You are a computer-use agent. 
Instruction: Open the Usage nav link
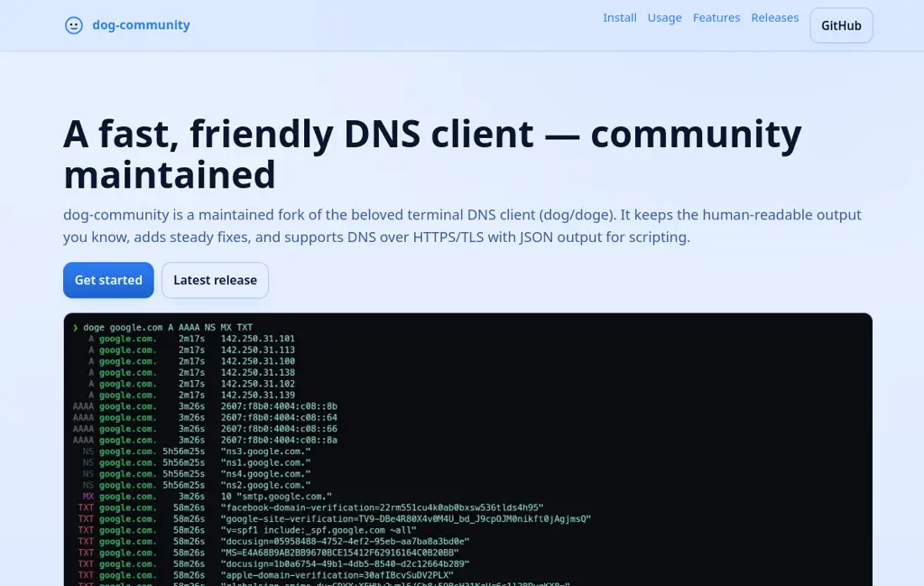[664, 18]
